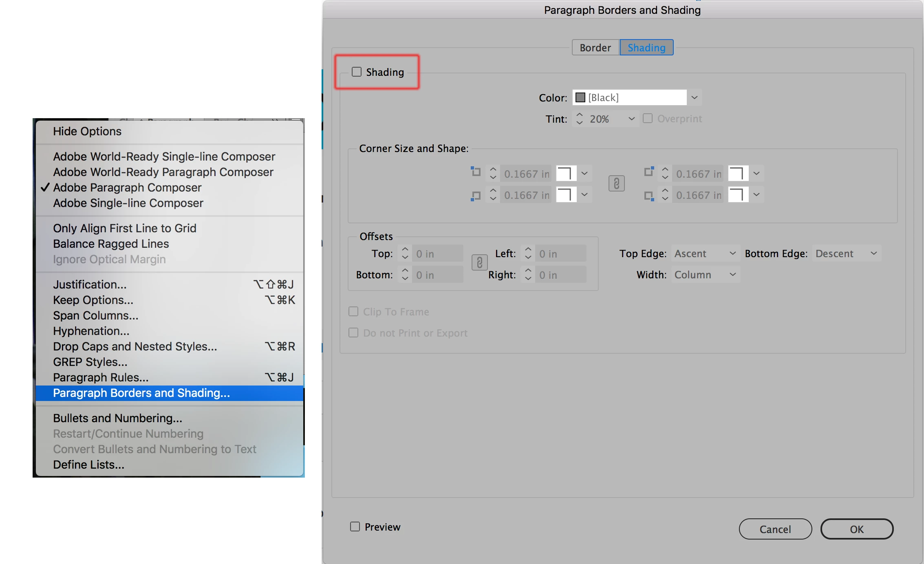Image resolution: width=924 pixels, height=564 pixels.
Task: Click the bottom-left corner size icon
Action: (x=475, y=196)
